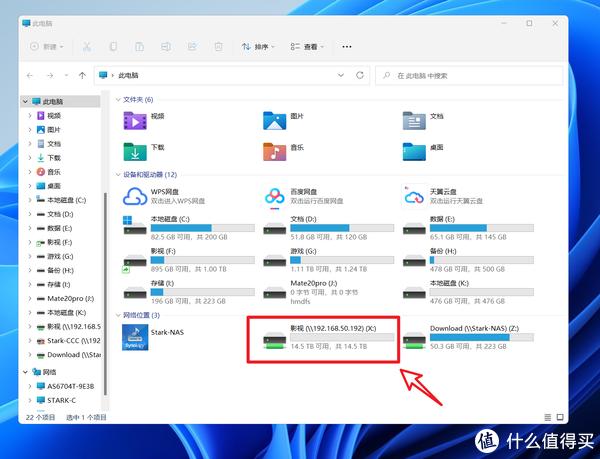Switch to details view icon in status bar
This screenshot has height=459, width=600.
click(x=548, y=417)
